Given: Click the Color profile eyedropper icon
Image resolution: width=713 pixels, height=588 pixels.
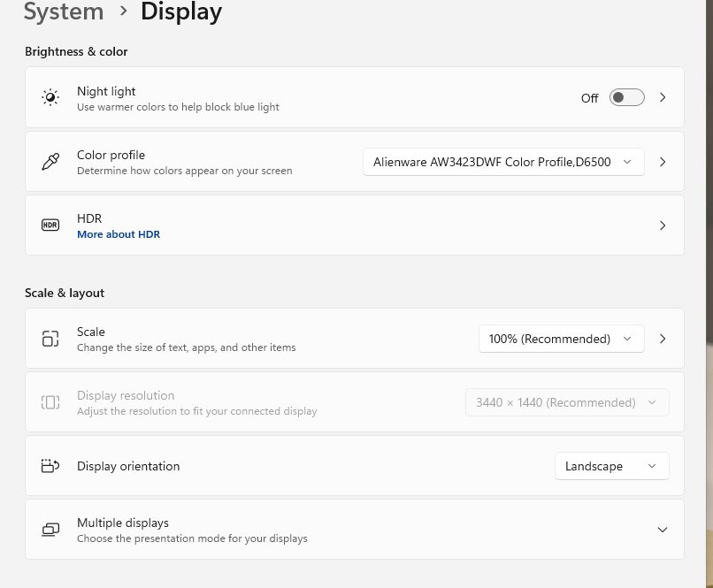Looking at the screenshot, I should (50, 162).
